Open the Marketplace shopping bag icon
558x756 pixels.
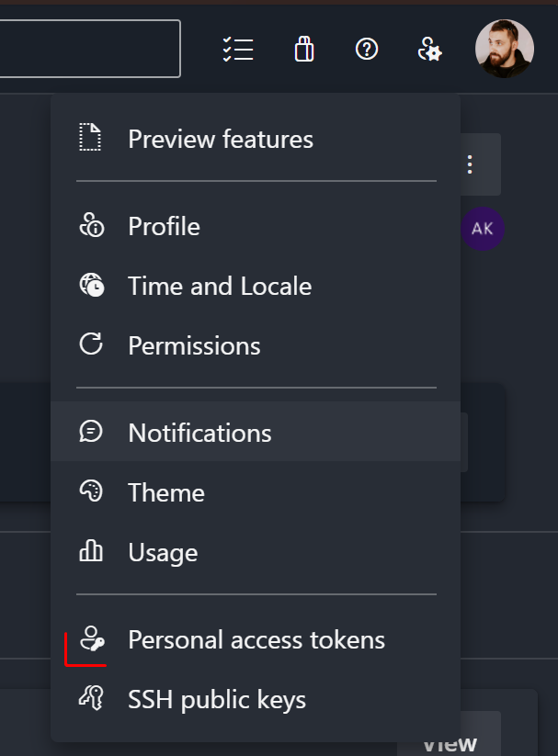coord(304,50)
